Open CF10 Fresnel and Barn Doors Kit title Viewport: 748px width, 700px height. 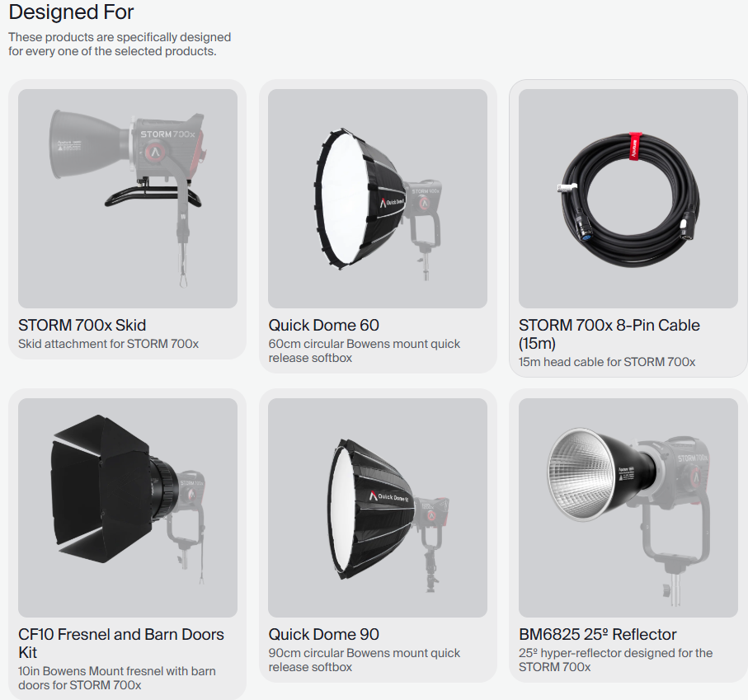tap(120, 643)
